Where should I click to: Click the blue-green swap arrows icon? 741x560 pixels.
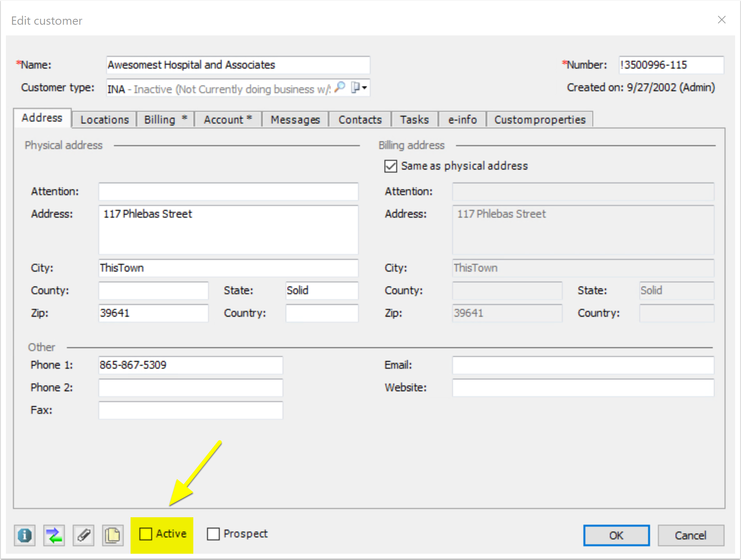54,535
